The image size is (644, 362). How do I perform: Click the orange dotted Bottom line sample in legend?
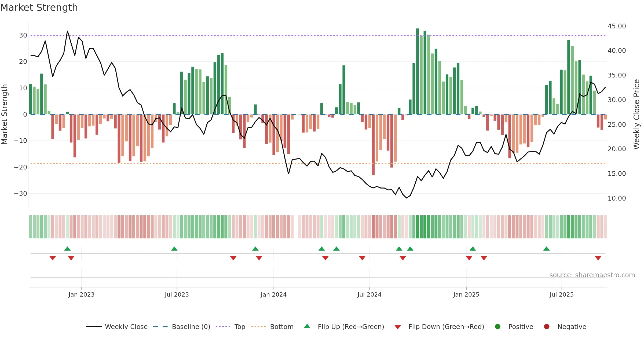[259, 327]
